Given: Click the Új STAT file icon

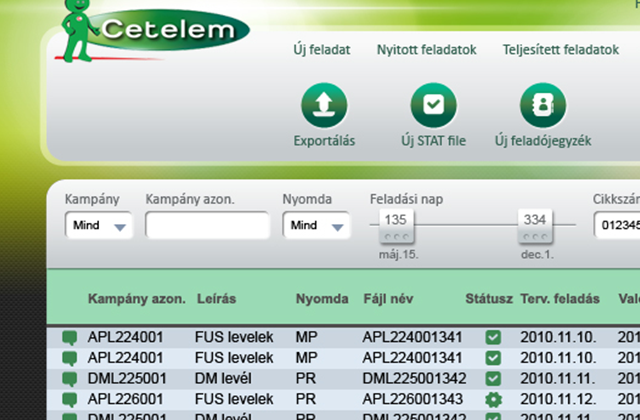Looking at the screenshot, I should (x=433, y=105).
